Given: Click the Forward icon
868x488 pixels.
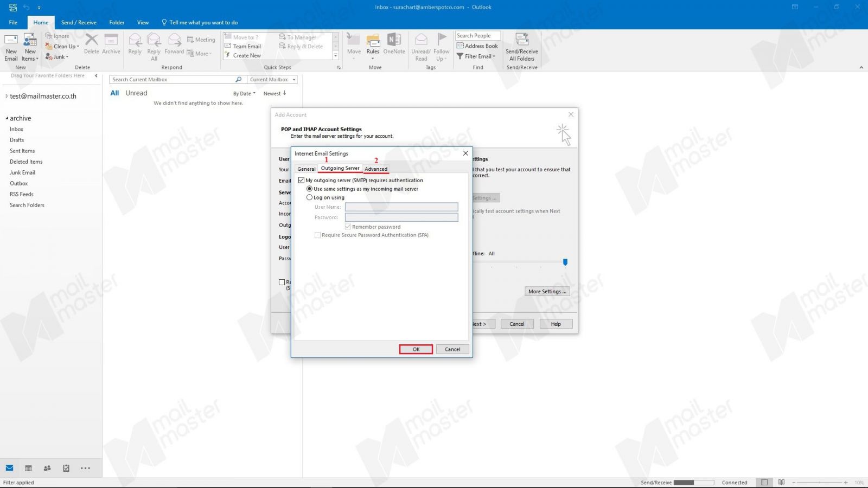Looking at the screenshot, I should point(174,40).
